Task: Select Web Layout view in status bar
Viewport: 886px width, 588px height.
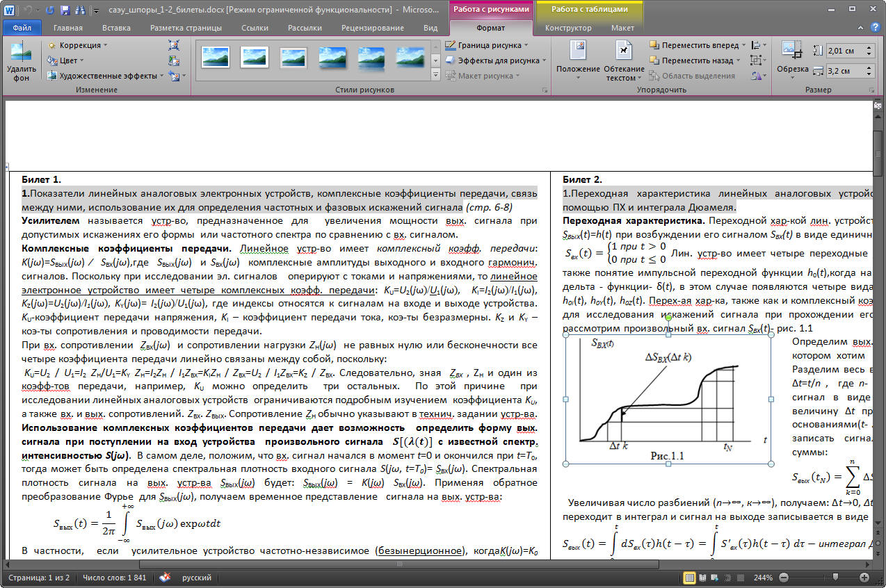Action: click(716, 578)
